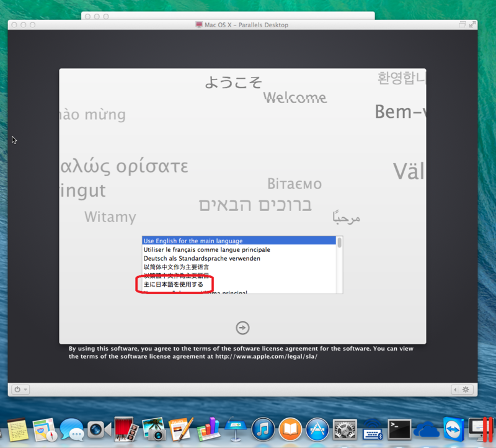
Task: Click the Coherence view icon in title bar
Action: pos(462,24)
